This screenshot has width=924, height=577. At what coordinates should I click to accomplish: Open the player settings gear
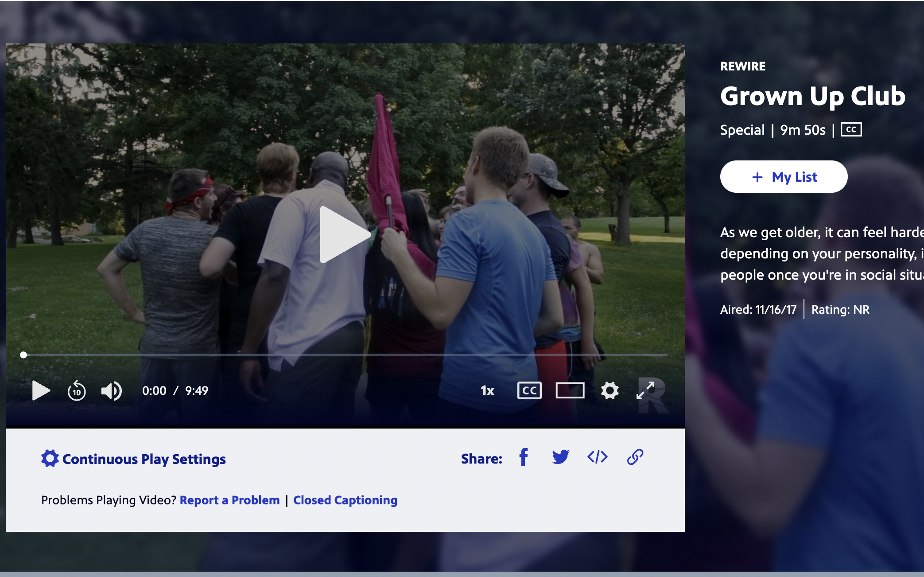[x=610, y=391]
